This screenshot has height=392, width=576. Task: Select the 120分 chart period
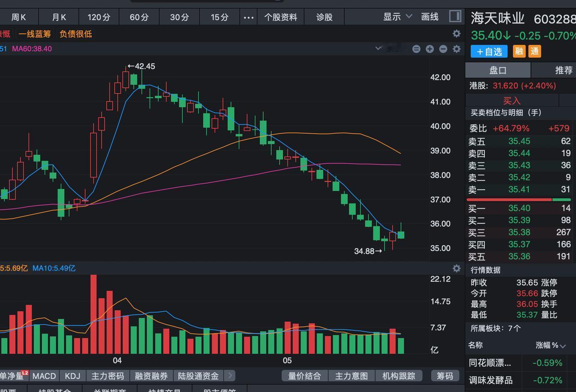pos(99,17)
